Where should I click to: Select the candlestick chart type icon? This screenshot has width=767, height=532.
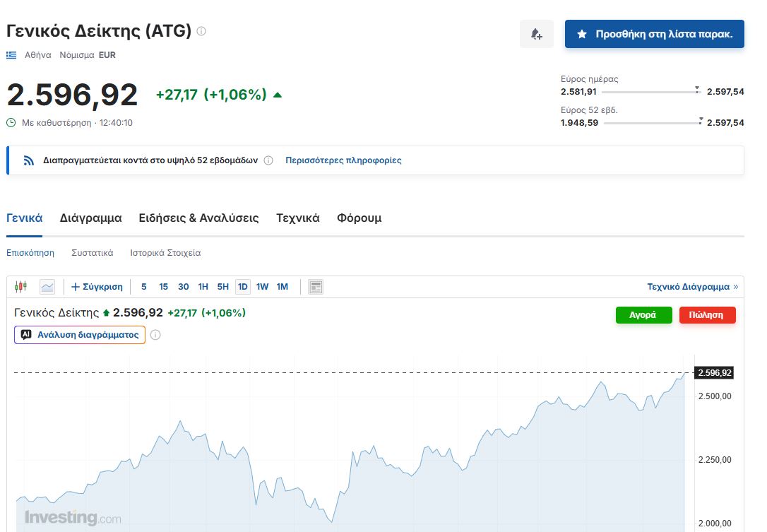point(21,286)
